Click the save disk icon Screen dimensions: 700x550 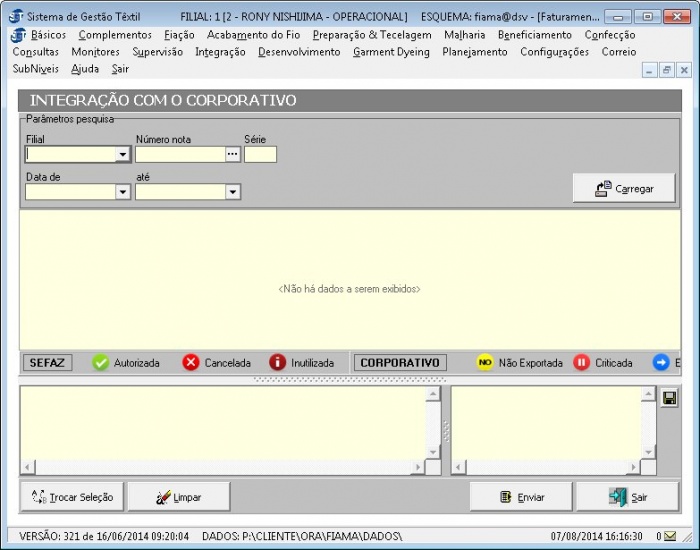pyautogui.click(x=669, y=398)
